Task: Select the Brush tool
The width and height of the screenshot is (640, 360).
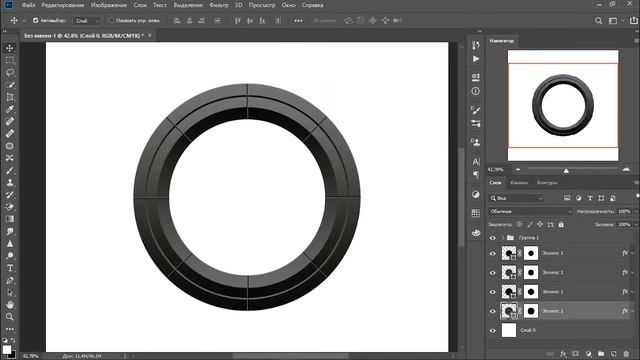Action: 10,170
